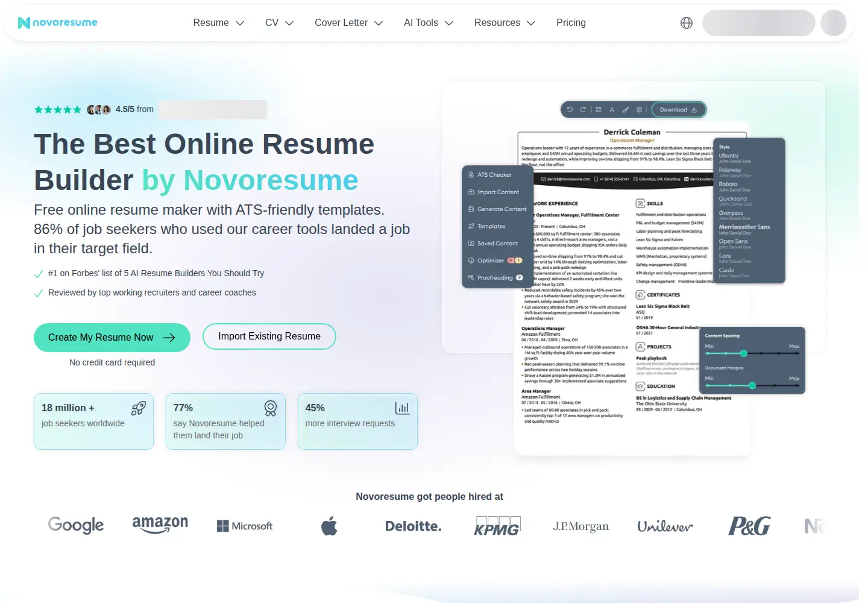Click the round blurred avatar in header

coord(834,23)
